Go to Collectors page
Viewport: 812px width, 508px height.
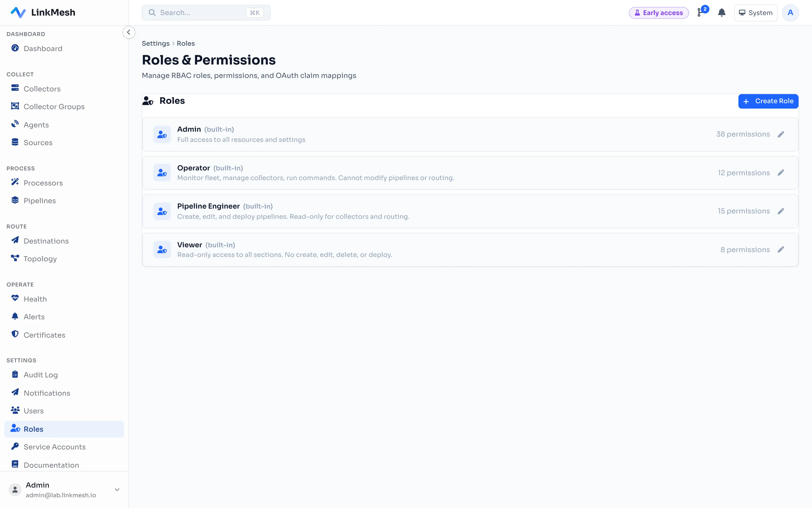coord(64,89)
